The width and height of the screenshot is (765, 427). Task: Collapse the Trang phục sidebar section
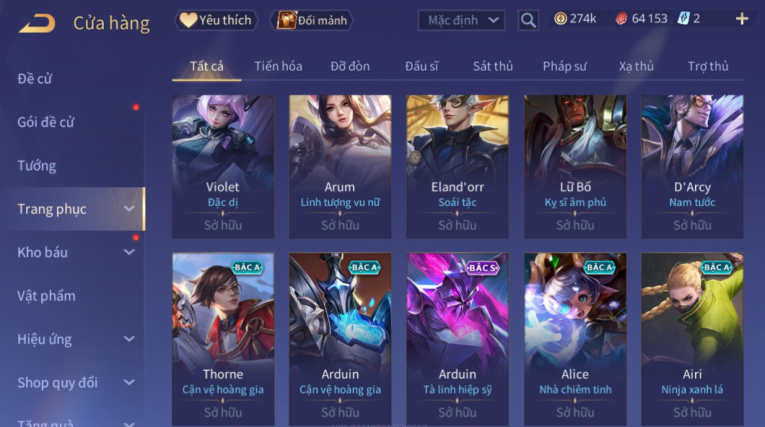[x=129, y=209]
